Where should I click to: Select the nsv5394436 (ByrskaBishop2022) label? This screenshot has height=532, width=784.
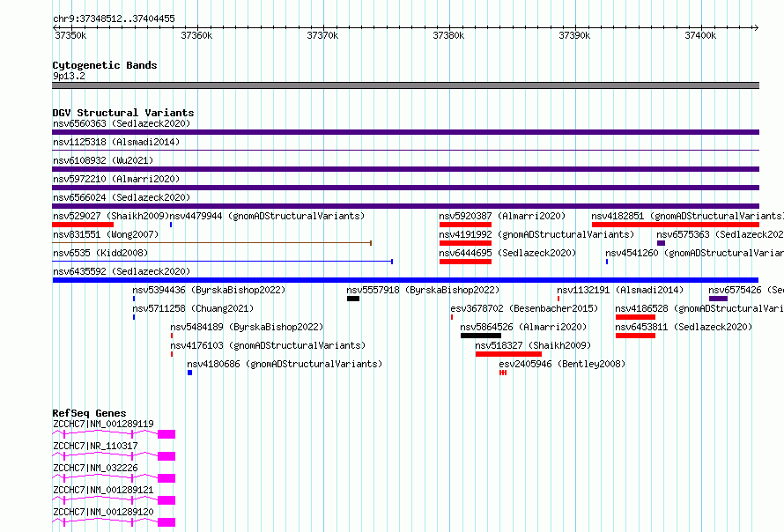209,290
